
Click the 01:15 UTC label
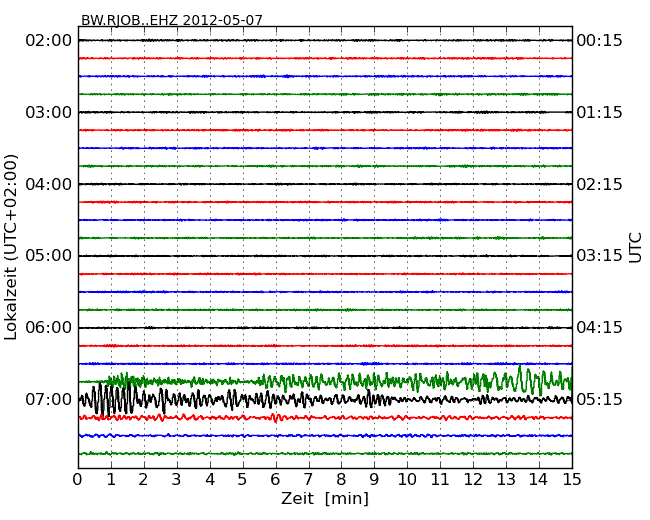click(599, 112)
